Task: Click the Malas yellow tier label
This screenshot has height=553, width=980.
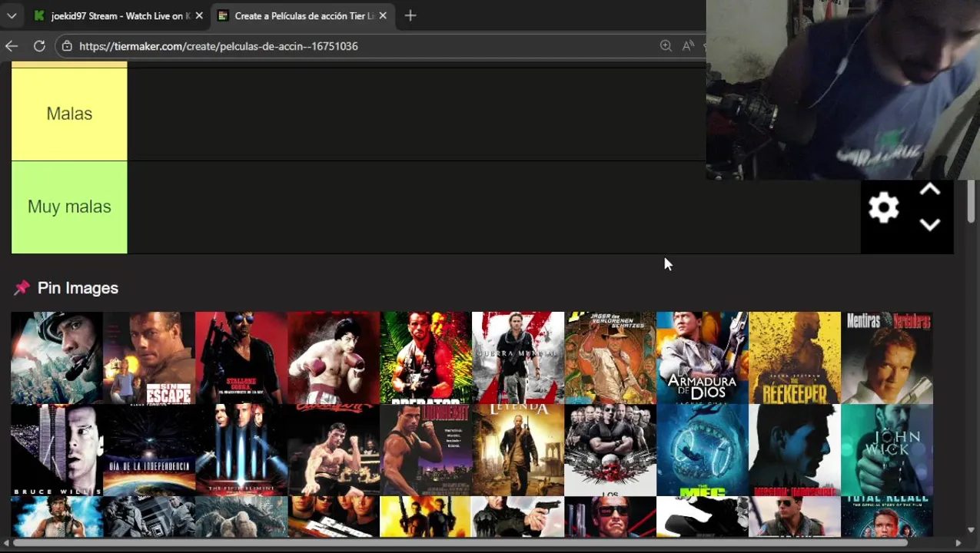Action: 69,114
